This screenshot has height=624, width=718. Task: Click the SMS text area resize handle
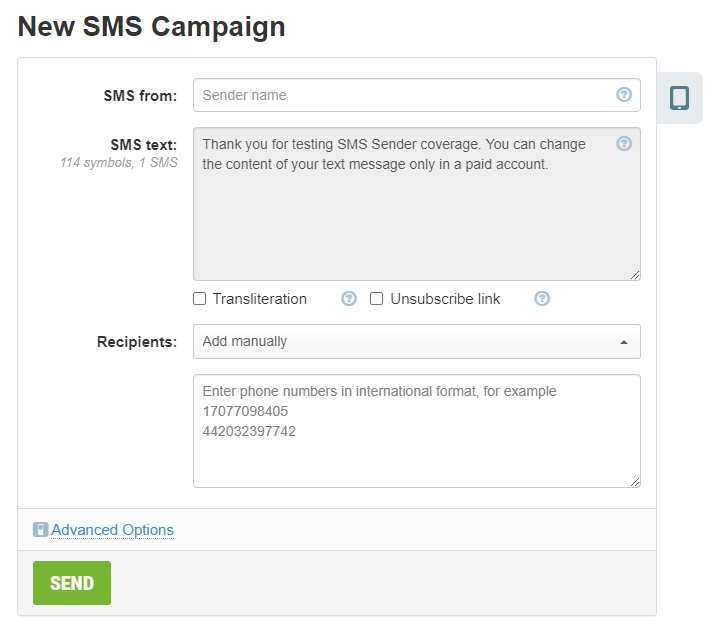635,275
